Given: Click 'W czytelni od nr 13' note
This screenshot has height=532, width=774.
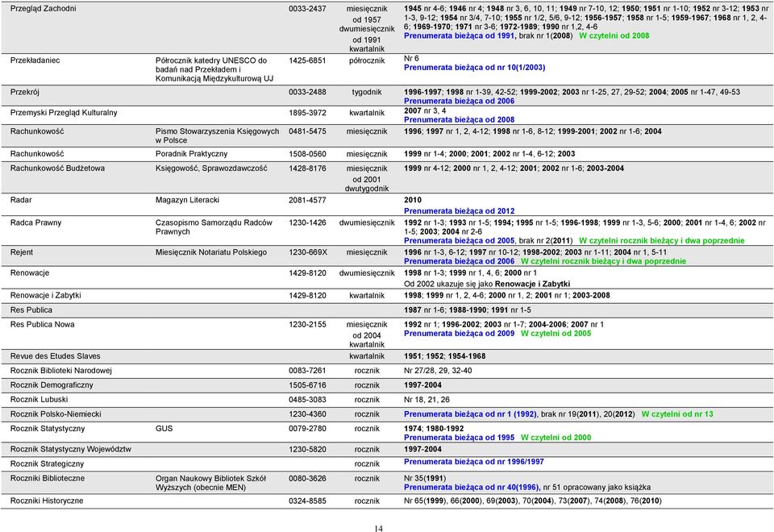Looking at the screenshot, I should (x=677, y=414).
